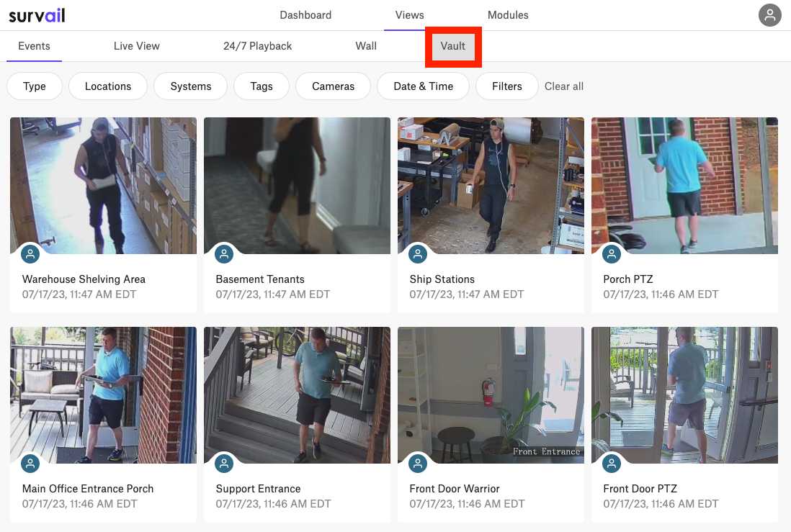
Task: Open the Type filter dropdown
Action: (x=35, y=86)
